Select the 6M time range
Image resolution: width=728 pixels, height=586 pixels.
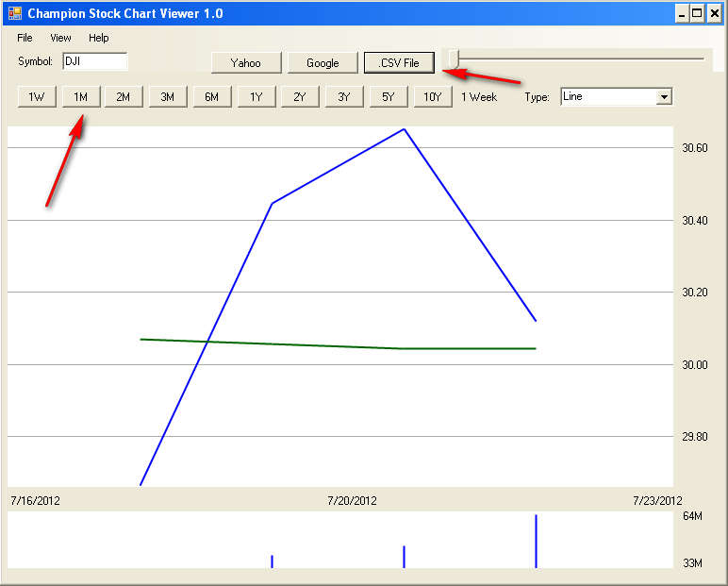point(212,96)
